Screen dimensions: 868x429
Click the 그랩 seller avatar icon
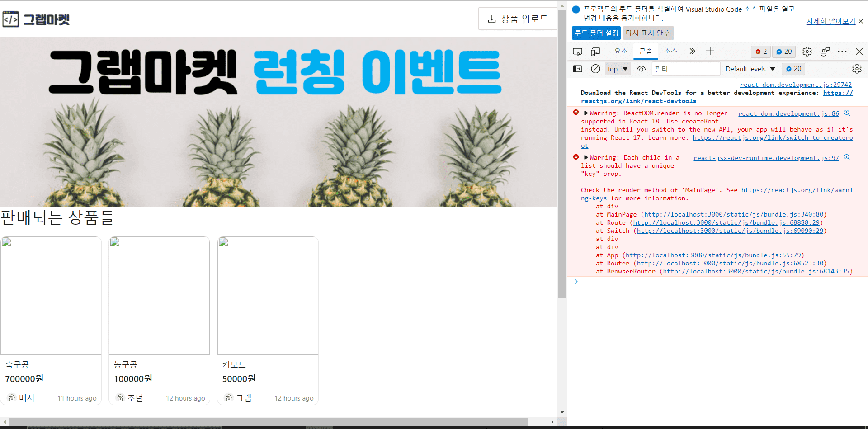pyautogui.click(x=229, y=398)
